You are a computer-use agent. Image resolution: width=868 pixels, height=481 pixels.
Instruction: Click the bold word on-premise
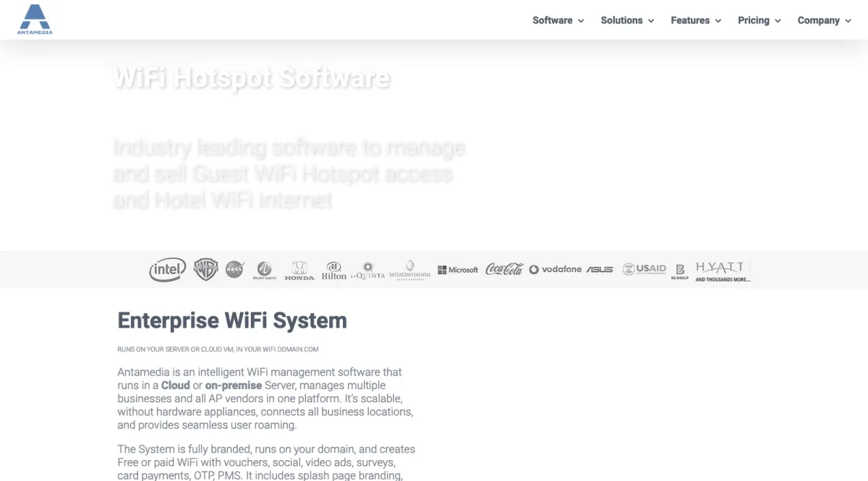[234, 386]
